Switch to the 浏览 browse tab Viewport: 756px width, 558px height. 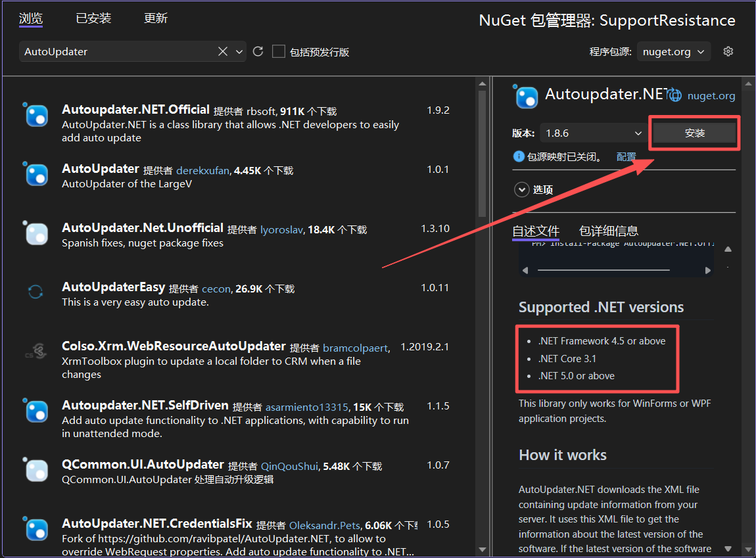point(31,18)
